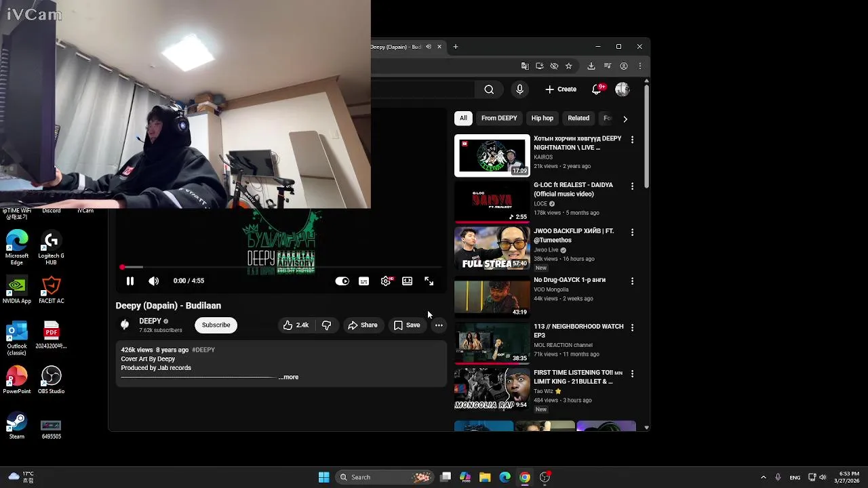Open No Drug video by VOO Mongolia
Image resolution: width=868 pixels, height=488 pixels.
492,296
